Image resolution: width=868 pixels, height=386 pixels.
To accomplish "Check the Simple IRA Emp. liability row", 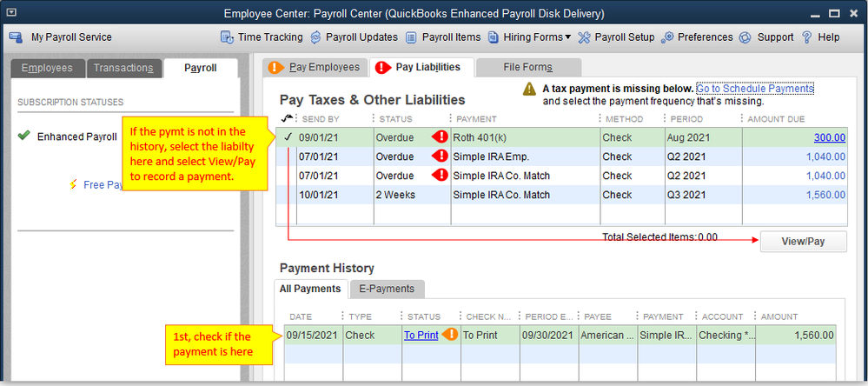I will coord(288,156).
